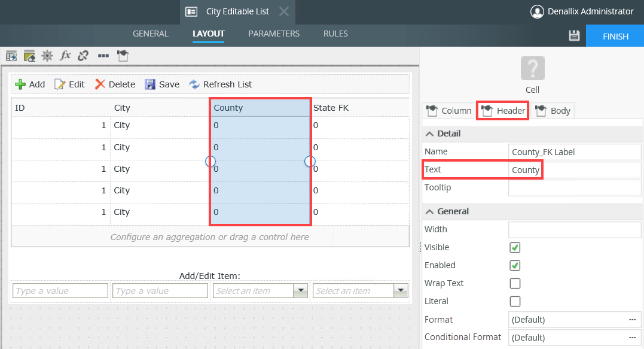Viewport: 644px width, 349px height.
Task: Click the Add toolbar button label
Action: (x=37, y=84)
